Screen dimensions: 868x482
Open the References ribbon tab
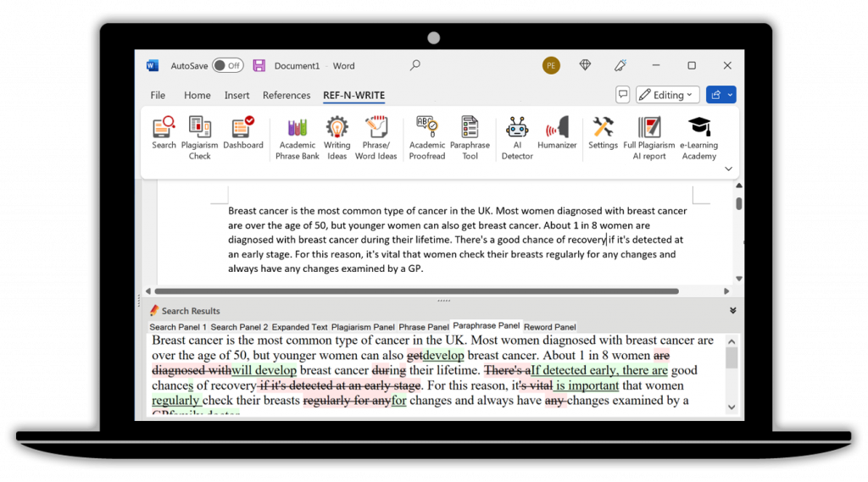click(287, 96)
